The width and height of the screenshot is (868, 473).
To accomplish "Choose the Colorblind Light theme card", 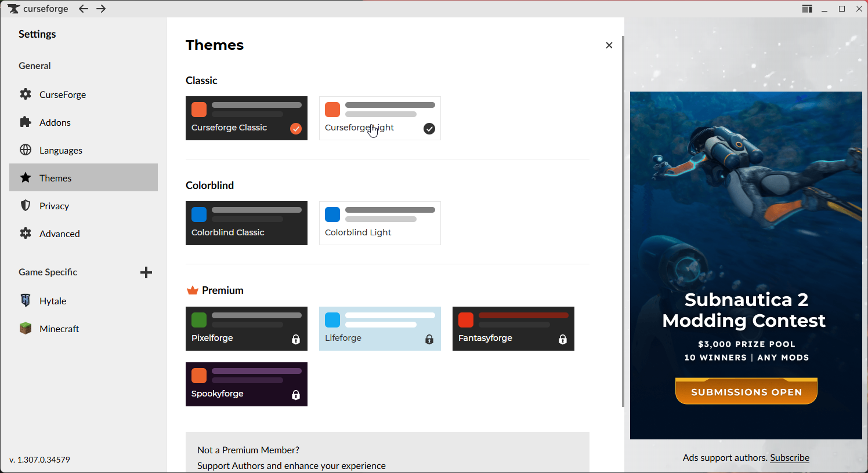I will [x=380, y=223].
